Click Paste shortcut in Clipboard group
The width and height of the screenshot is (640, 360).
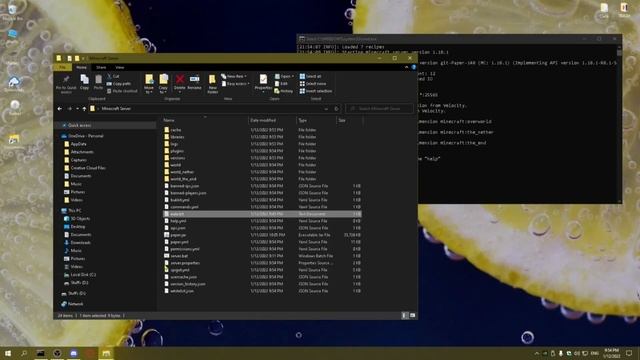pyautogui.click(x=122, y=91)
